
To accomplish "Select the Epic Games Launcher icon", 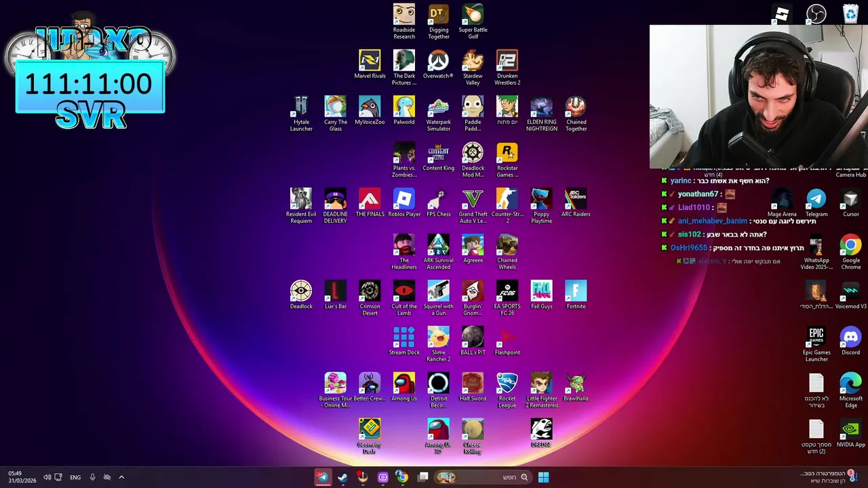I will coord(816,344).
